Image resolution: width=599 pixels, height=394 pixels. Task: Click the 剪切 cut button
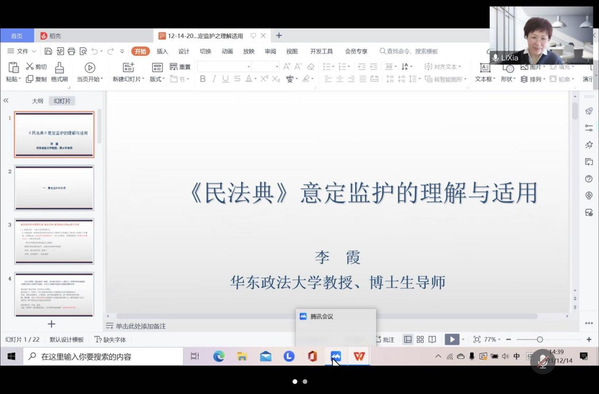(x=36, y=66)
